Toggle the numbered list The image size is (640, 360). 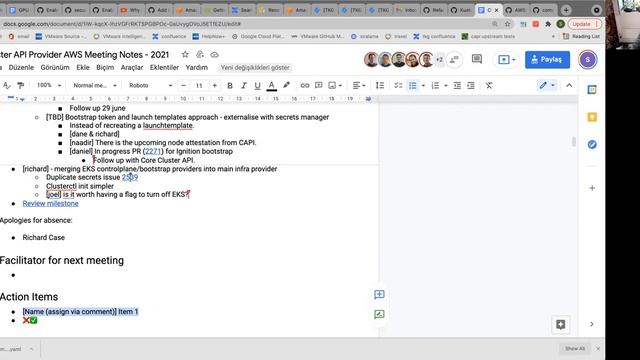coord(435,85)
